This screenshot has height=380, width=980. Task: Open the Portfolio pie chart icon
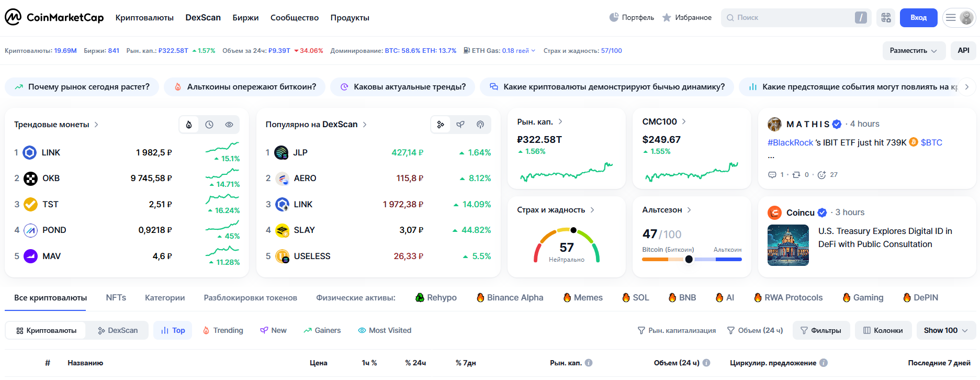pos(614,17)
